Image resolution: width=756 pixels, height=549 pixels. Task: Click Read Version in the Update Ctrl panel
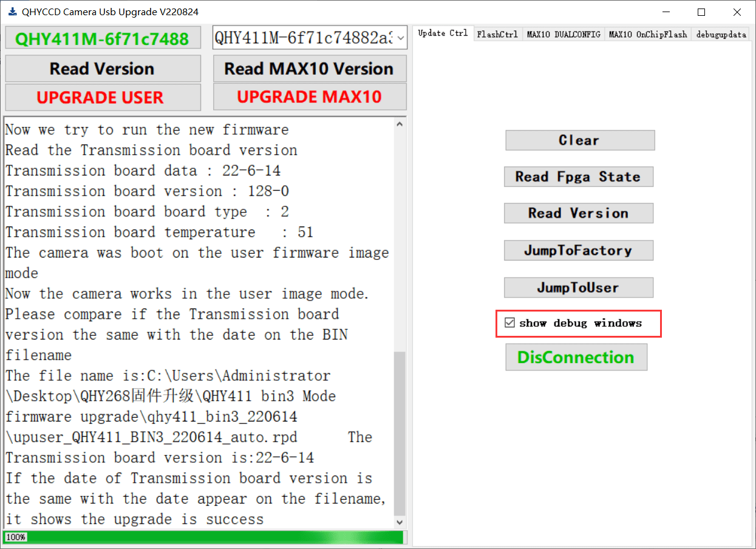point(579,213)
